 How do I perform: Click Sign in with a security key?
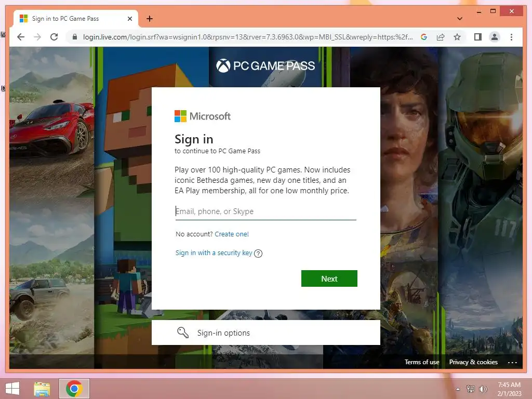pos(214,253)
